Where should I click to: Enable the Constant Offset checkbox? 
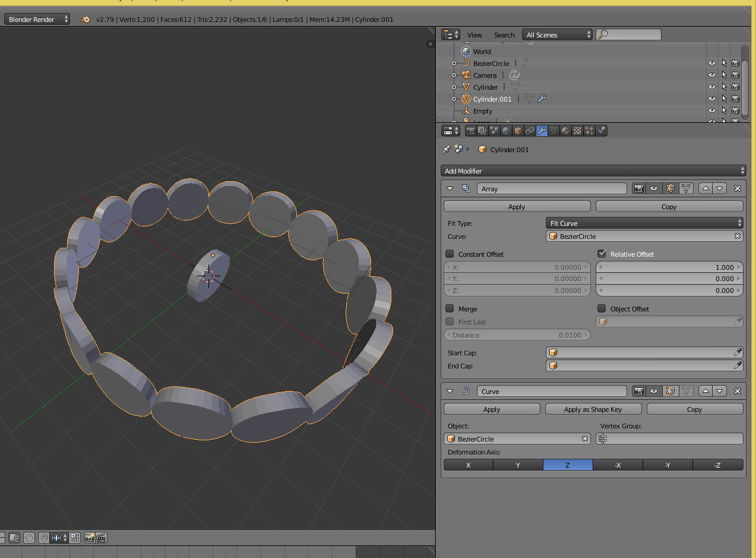(x=450, y=254)
